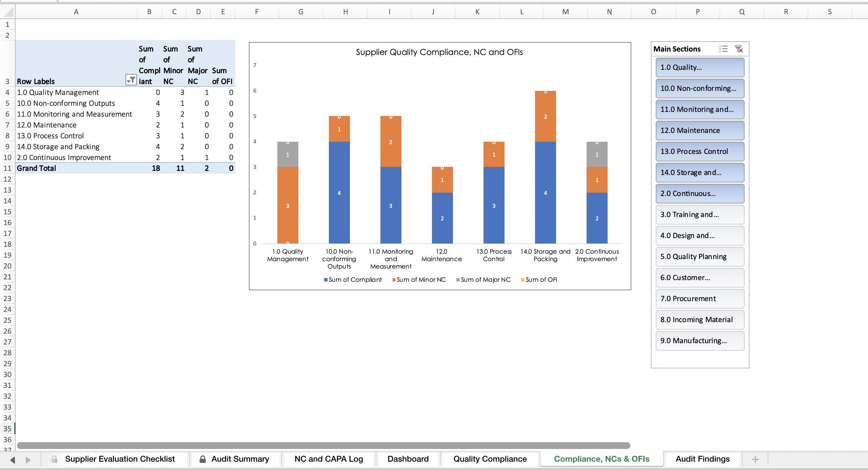Image resolution: width=868 pixels, height=470 pixels.
Task: Clear filter on Main Sections slicer
Action: (739, 49)
